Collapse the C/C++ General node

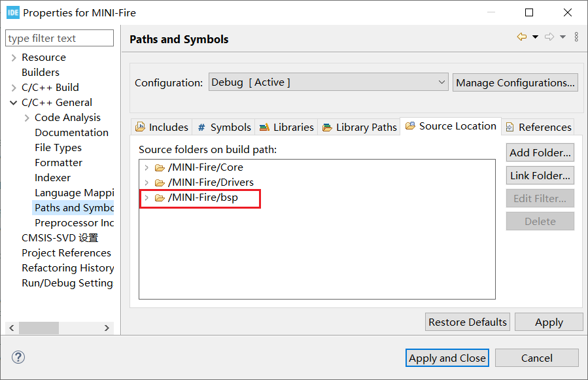14,103
